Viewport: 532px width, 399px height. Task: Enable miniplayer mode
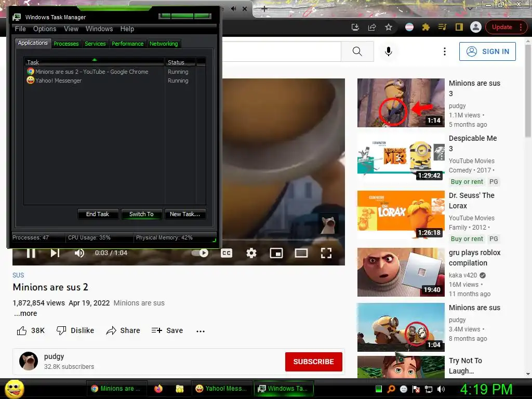(x=276, y=253)
